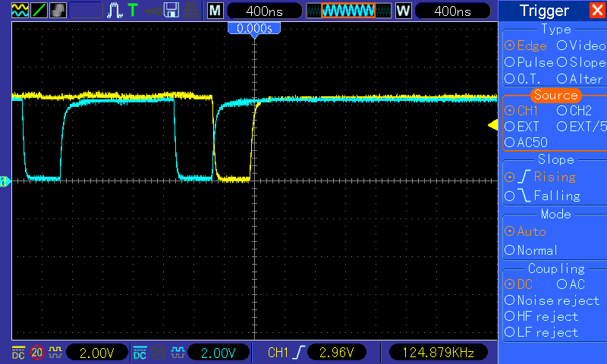Select Slope trigger type

(x=581, y=62)
